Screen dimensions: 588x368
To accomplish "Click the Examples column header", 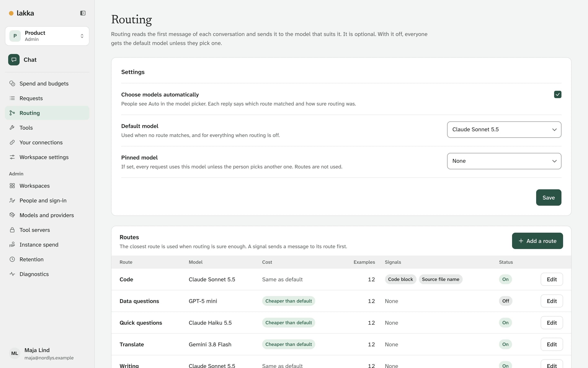I will point(364,262).
